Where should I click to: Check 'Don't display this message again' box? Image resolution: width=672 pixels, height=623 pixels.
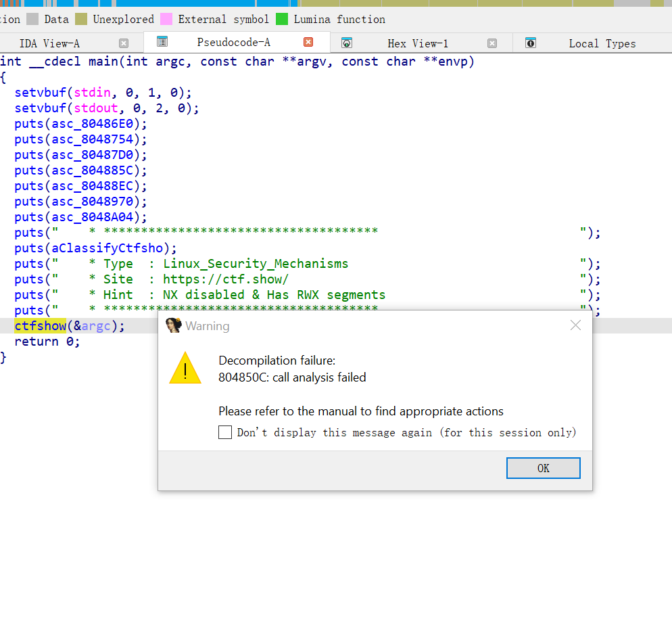(225, 432)
